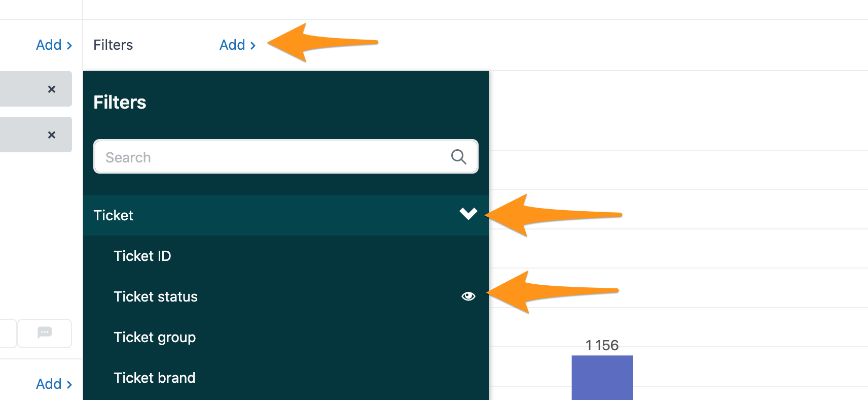
Task: Click the Ticket category header row
Action: [x=286, y=215]
